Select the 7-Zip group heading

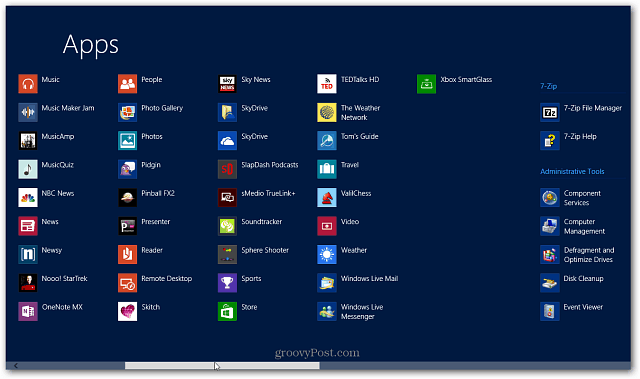click(x=548, y=86)
